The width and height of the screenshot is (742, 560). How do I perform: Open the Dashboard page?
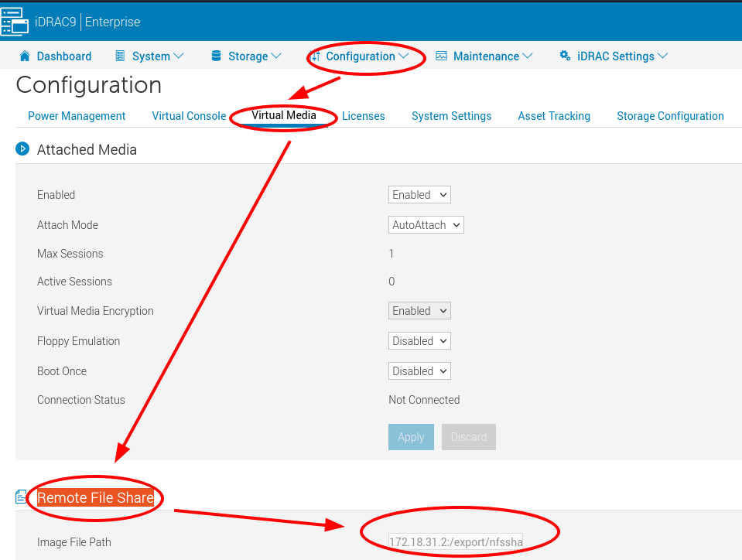pyautogui.click(x=64, y=56)
